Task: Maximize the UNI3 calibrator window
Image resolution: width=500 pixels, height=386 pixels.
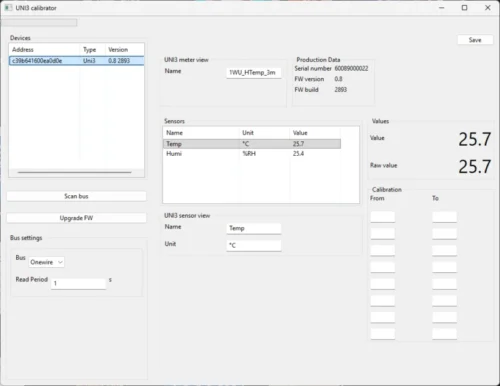Action: point(464,8)
